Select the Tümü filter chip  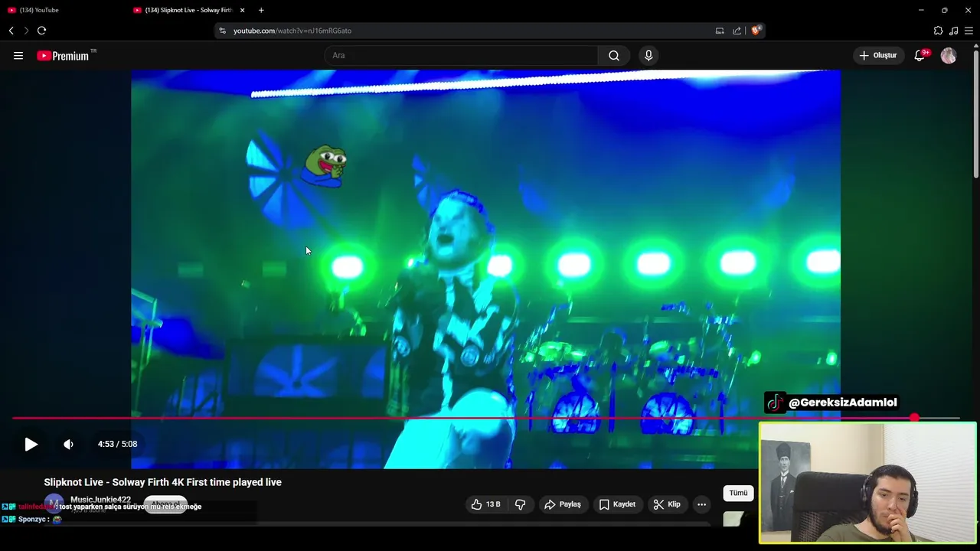(738, 493)
